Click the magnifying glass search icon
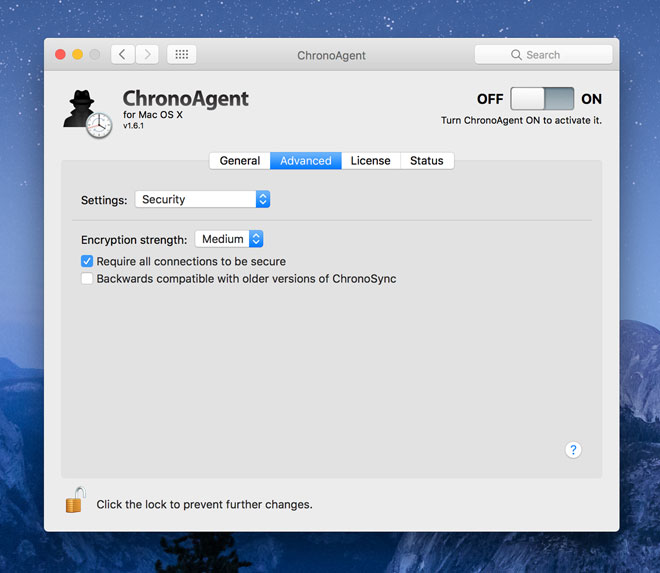 (516, 55)
